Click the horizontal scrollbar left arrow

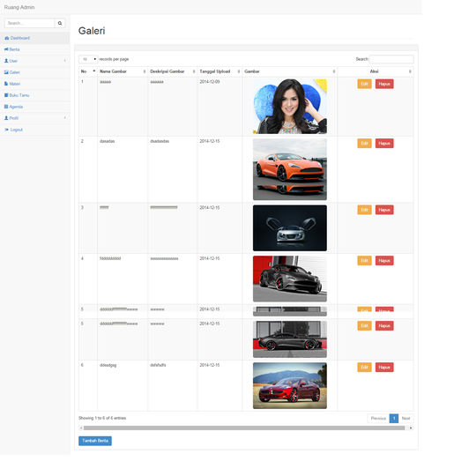81,428
